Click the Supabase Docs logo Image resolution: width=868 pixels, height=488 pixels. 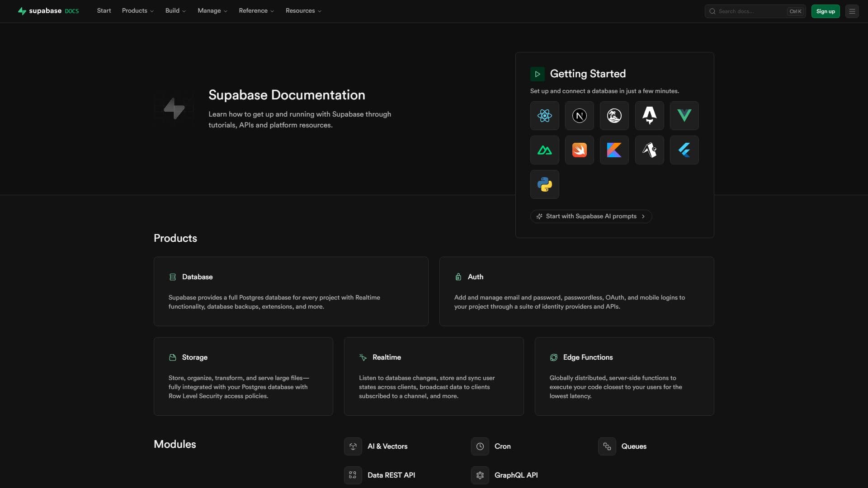(x=48, y=11)
